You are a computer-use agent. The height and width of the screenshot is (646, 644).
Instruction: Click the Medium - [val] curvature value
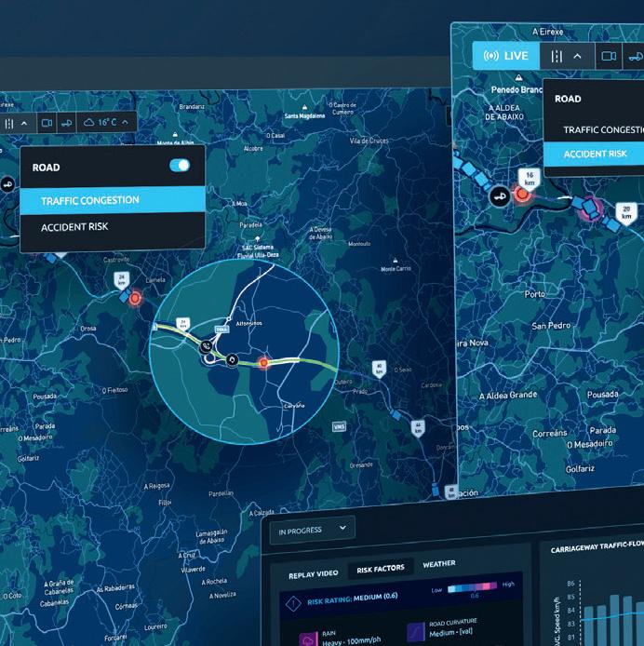[x=450, y=632]
